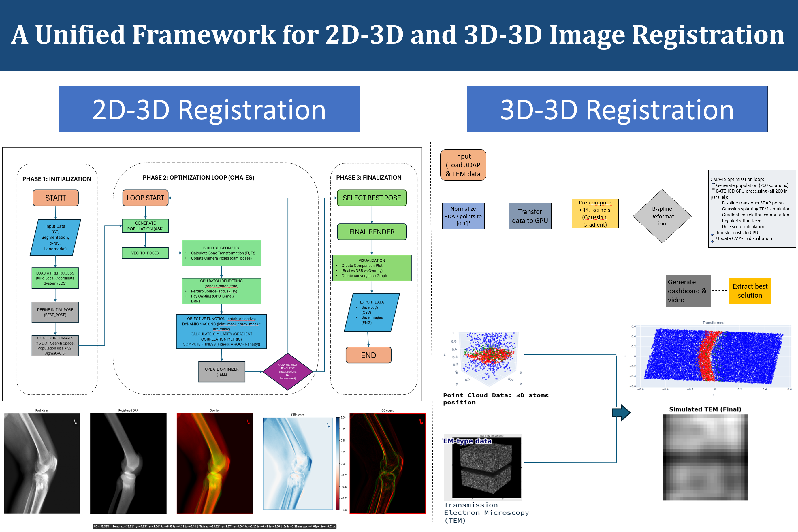Click the GC edges image
Viewport: 798px width, 532px height.
coord(388,463)
